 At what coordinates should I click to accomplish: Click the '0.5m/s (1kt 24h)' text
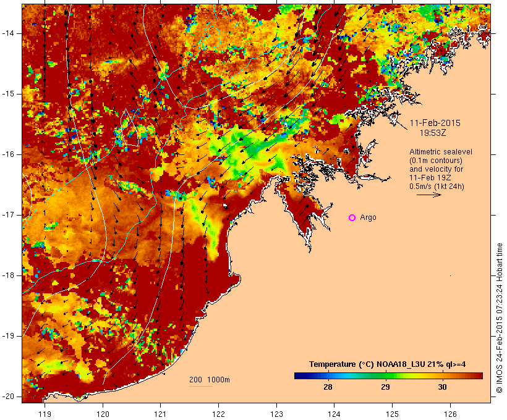pyautogui.click(x=437, y=187)
